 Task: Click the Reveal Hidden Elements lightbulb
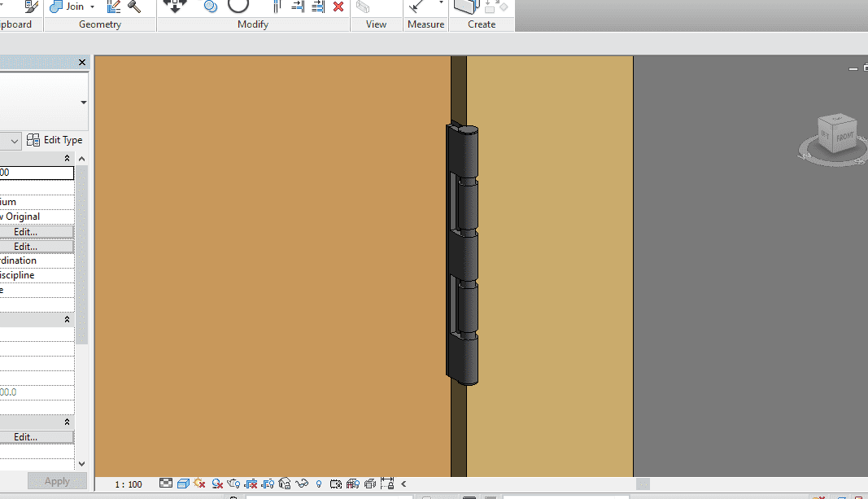click(x=319, y=484)
